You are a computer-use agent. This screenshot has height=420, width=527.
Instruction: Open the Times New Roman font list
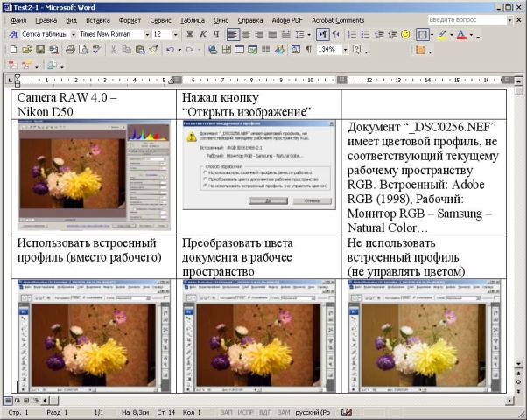[147, 35]
